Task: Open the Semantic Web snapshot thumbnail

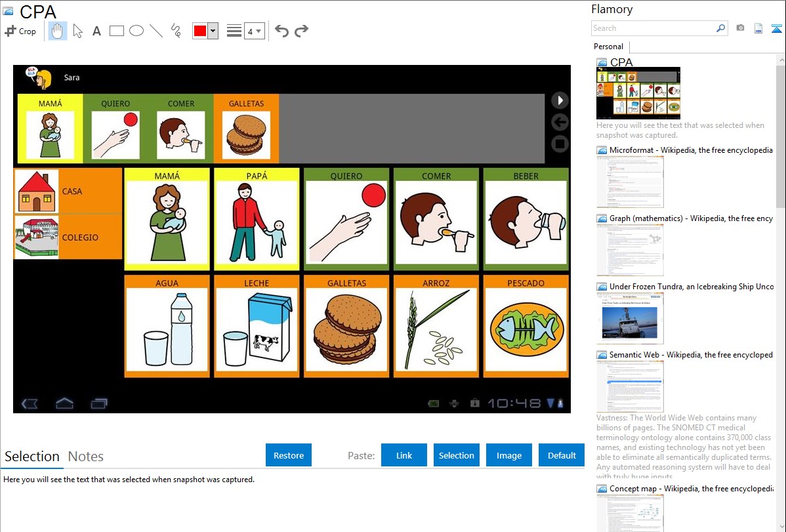Action: [630, 386]
